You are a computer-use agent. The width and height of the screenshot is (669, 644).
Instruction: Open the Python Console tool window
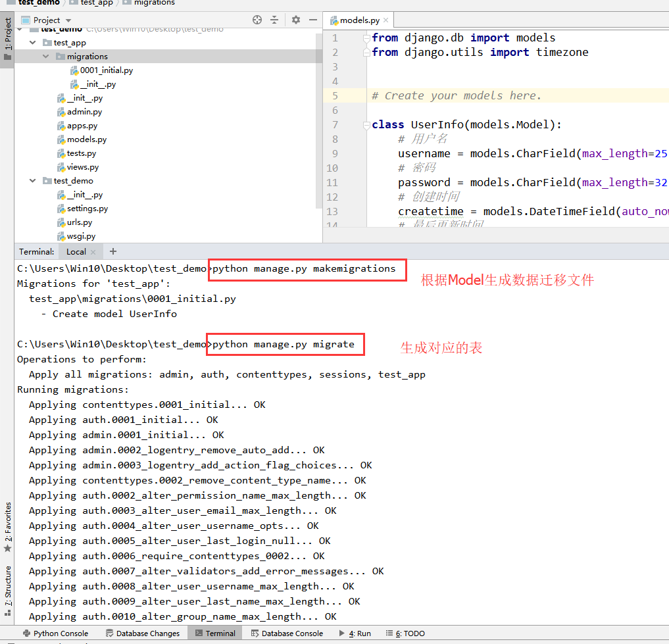55,633
